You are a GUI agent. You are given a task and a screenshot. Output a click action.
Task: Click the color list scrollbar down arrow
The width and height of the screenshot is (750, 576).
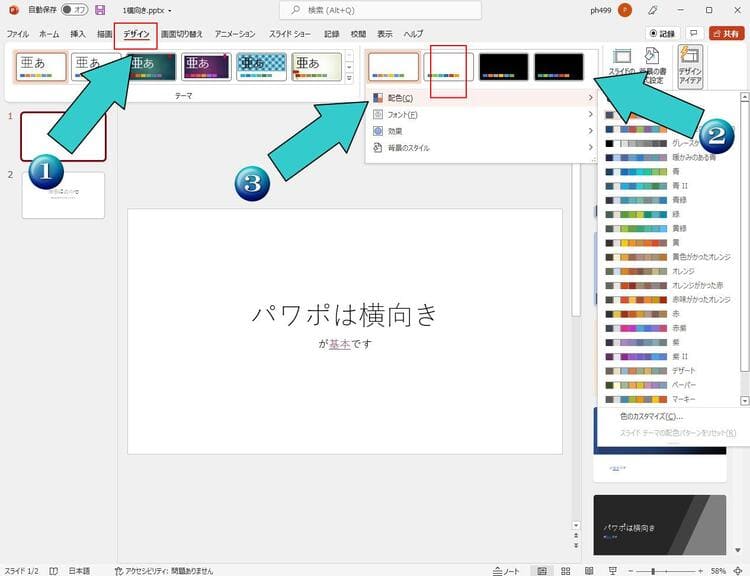744,400
